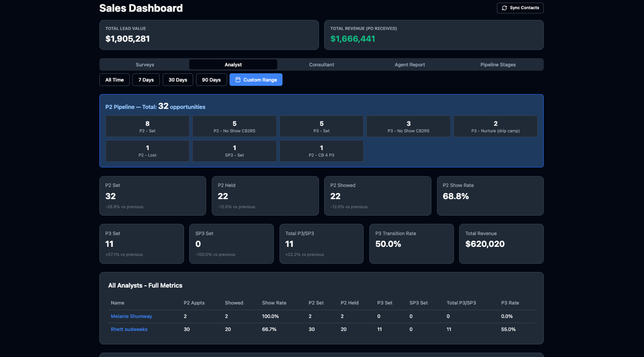Select the P3 - No Show CB2RS card

408,126
